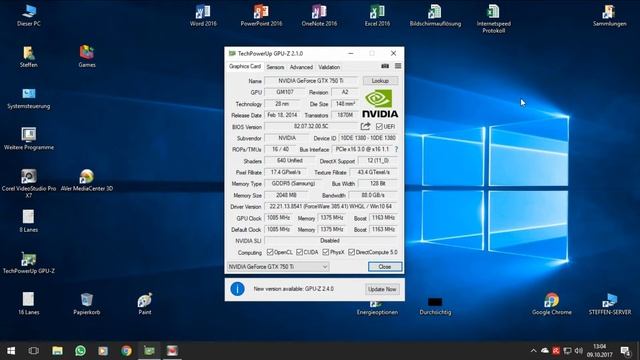The width and height of the screenshot is (640, 360).
Task: Switch to the Sensors tab
Action: click(x=275, y=67)
